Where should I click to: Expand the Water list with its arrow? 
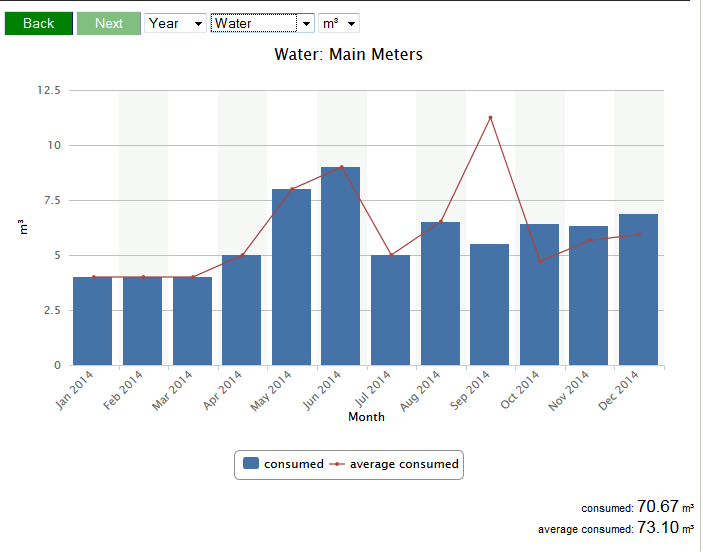pos(306,23)
